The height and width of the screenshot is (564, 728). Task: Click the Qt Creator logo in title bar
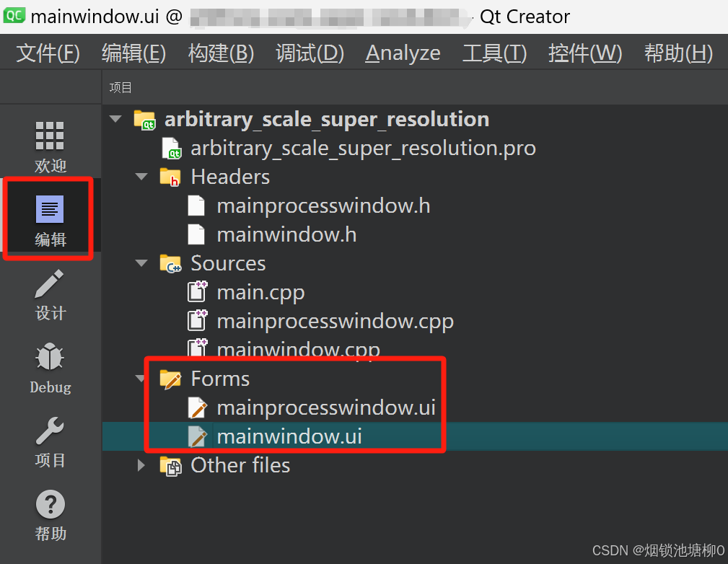14,16
